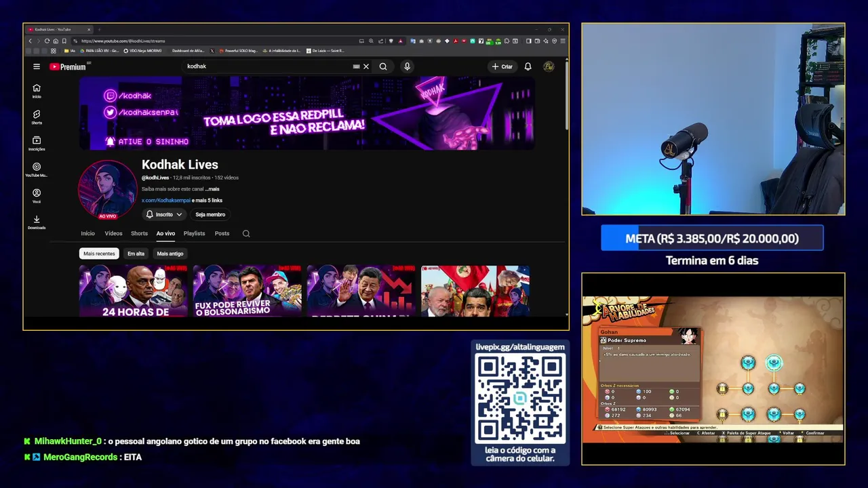This screenshot has height=488, width=868.
Task: Open YouTube Music in the sidebar
Action: point(37,170)
